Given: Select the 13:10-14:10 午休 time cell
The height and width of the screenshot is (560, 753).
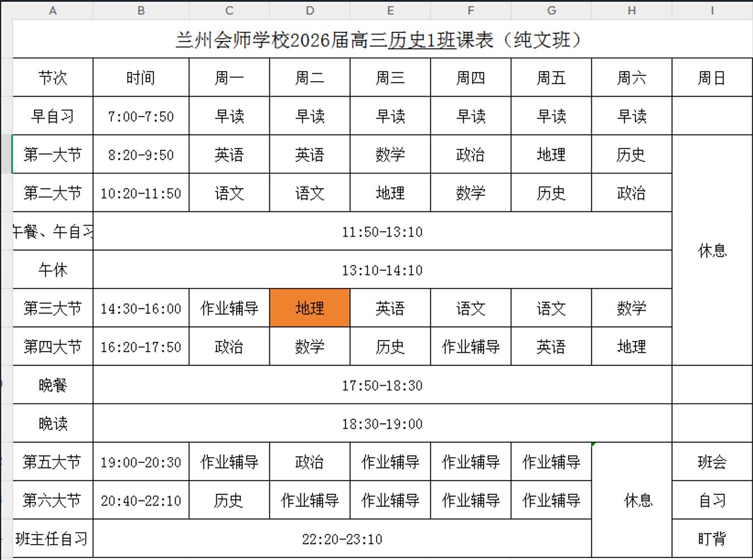Looking at the screenshot, I should click(382, 270).
